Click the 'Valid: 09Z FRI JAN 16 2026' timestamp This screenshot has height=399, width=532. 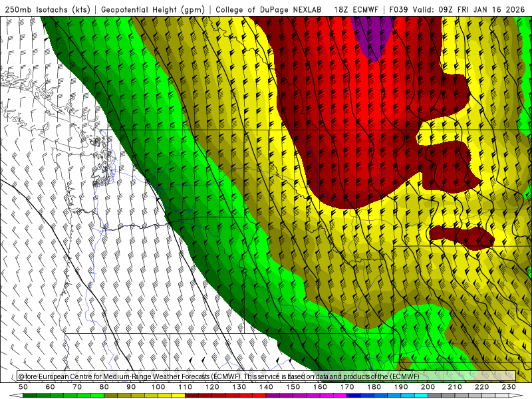[469, 9]
